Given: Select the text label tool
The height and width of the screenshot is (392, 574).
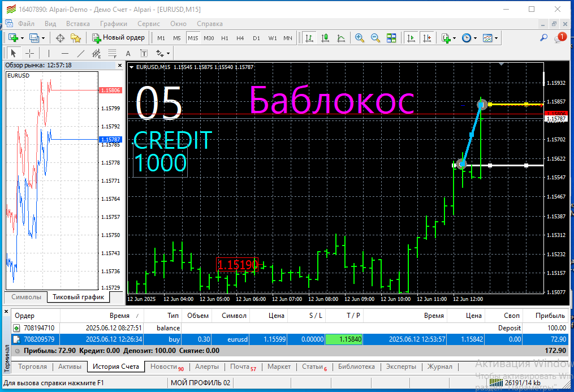Looking at the screenshot, I should click(x=144, y=53).
